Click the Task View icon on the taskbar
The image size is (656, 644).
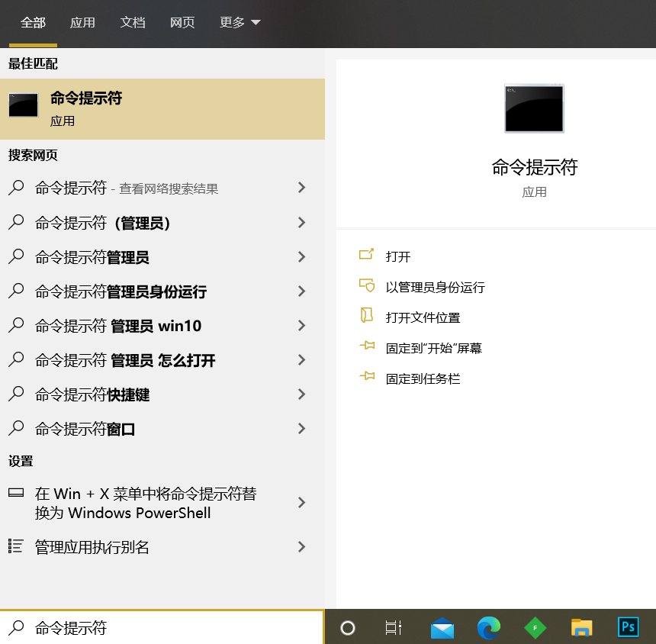tap(392, 627)
